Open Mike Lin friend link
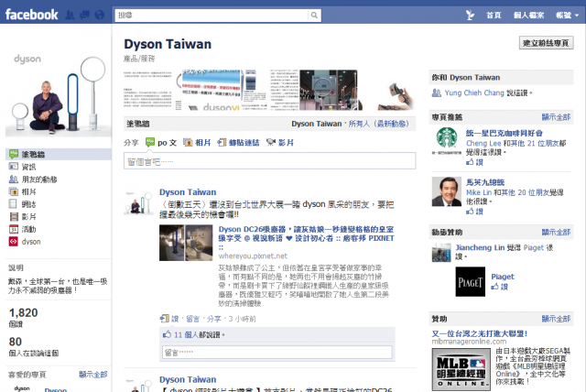Viewport: 586px width, 392px height. [479, 192]
